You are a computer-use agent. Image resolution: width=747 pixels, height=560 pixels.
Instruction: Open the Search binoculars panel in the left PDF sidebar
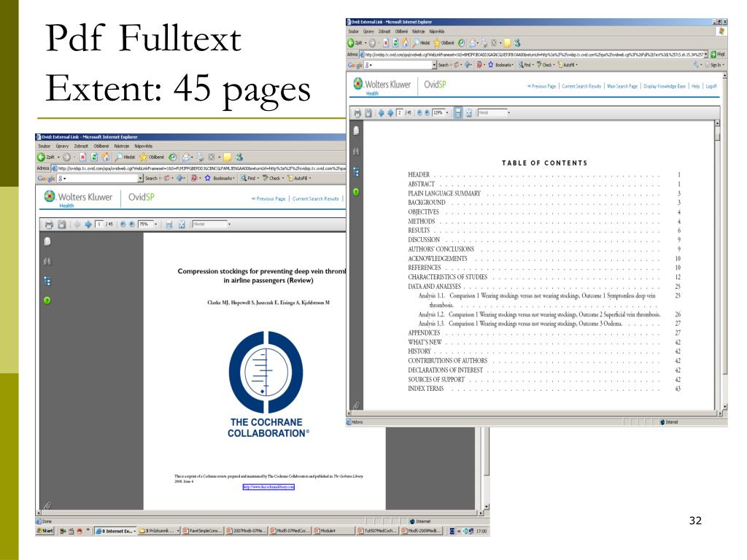[47, 261]
